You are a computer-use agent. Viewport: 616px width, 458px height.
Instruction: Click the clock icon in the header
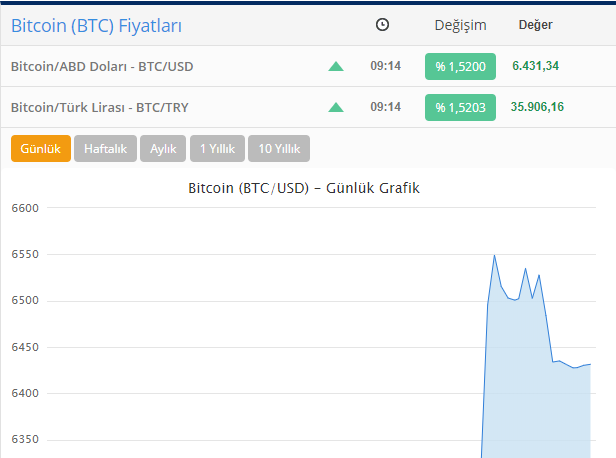tap(382, 25)
